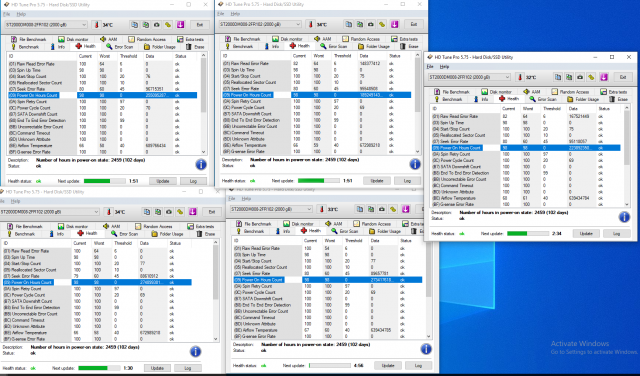Copy screenshot to clipboard in the 1:30 timer window

(x=158, y=212)
